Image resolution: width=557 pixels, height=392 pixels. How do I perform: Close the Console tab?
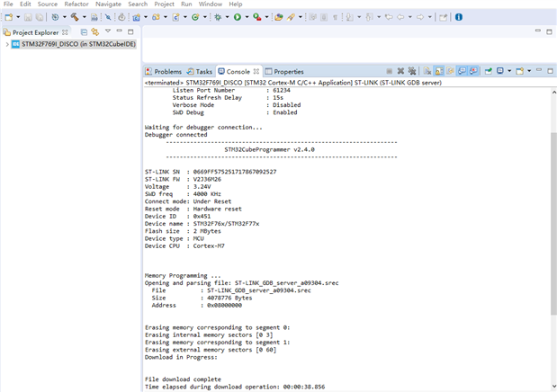coord(256,71)
